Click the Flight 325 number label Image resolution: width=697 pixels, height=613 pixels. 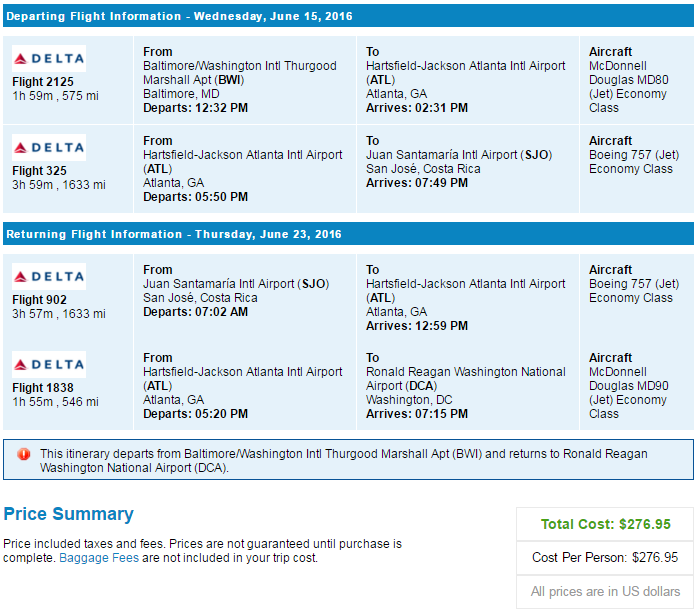[x=39, y=171]
